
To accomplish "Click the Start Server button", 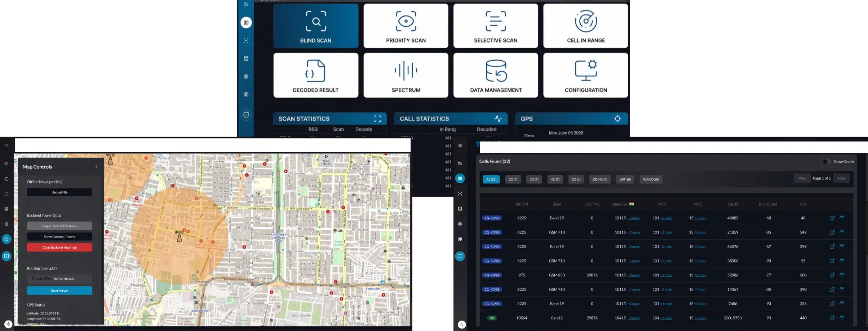I will pos(59,291).
